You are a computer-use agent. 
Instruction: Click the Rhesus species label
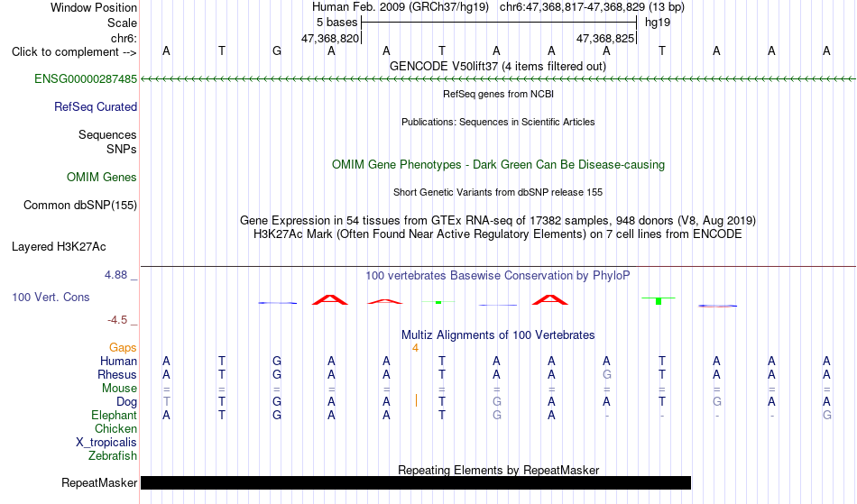point(117,374)
